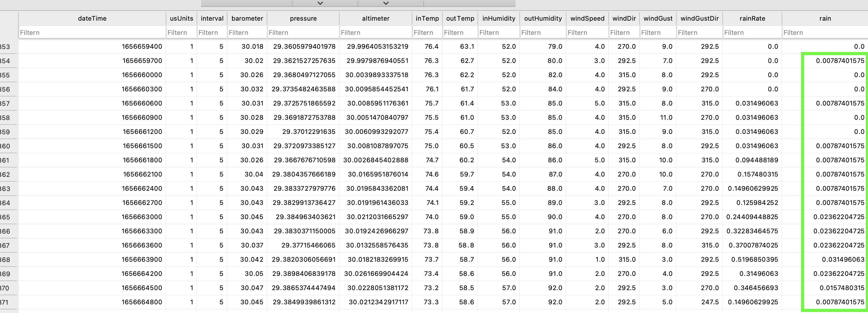Click pressure cell 29.37012291635
The width and height of the screenshot is (868, 313).
click(x=303, y=132)
